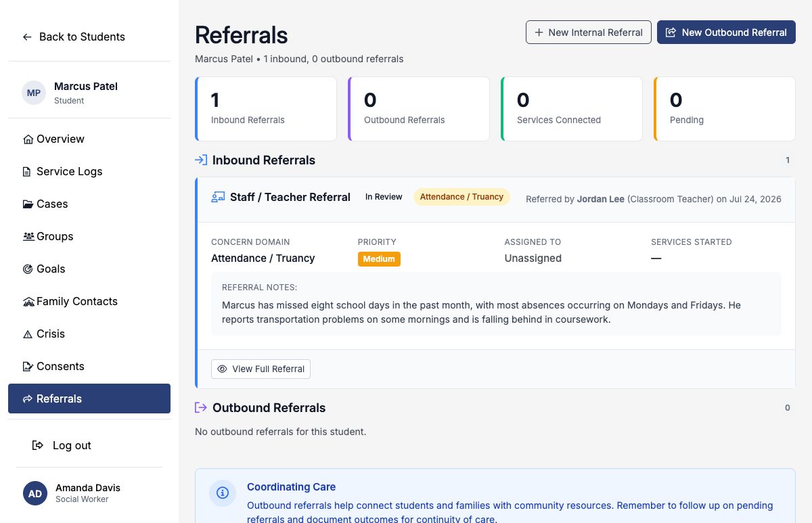The width and height of the screenshot is (812, 523).
Task: Click the Consents signature icon
Action: pos(28,367)
